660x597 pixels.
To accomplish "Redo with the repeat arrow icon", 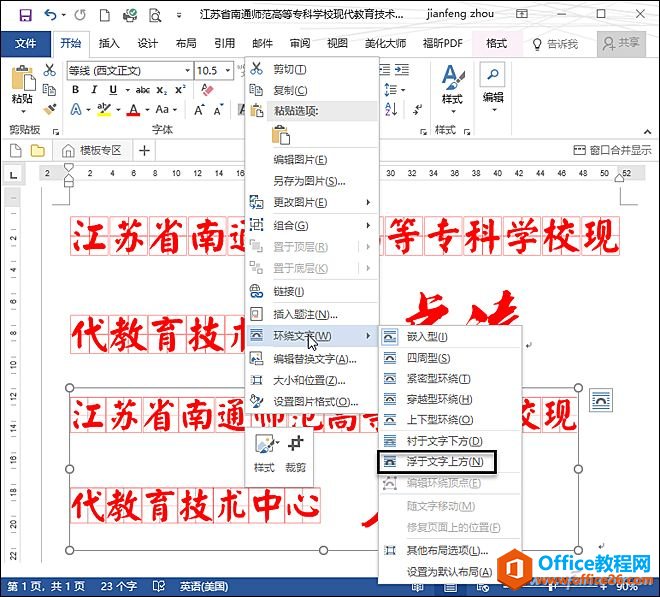I will pyautogui.click(x=80, y=15).
